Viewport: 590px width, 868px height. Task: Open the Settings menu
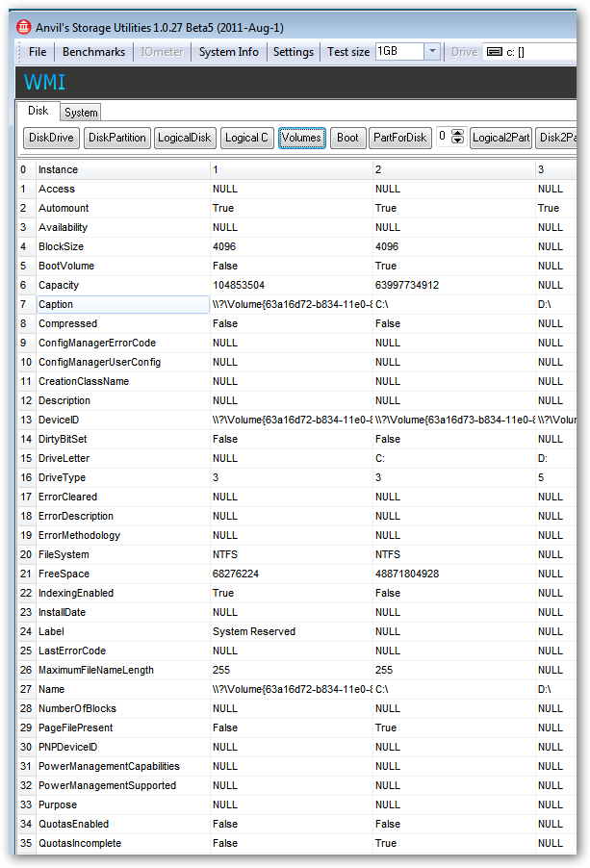pyautogui.click(x=294, y=52)
